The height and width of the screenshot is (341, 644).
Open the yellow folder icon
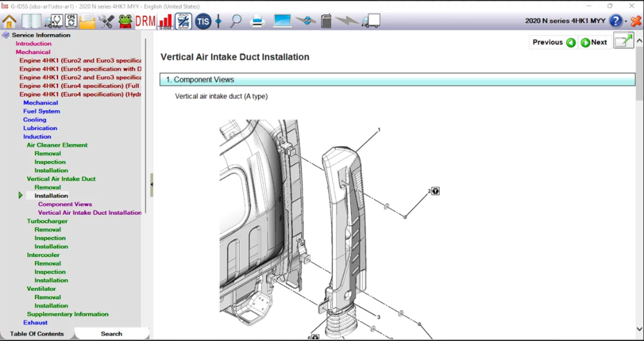[x=88, y=21]
